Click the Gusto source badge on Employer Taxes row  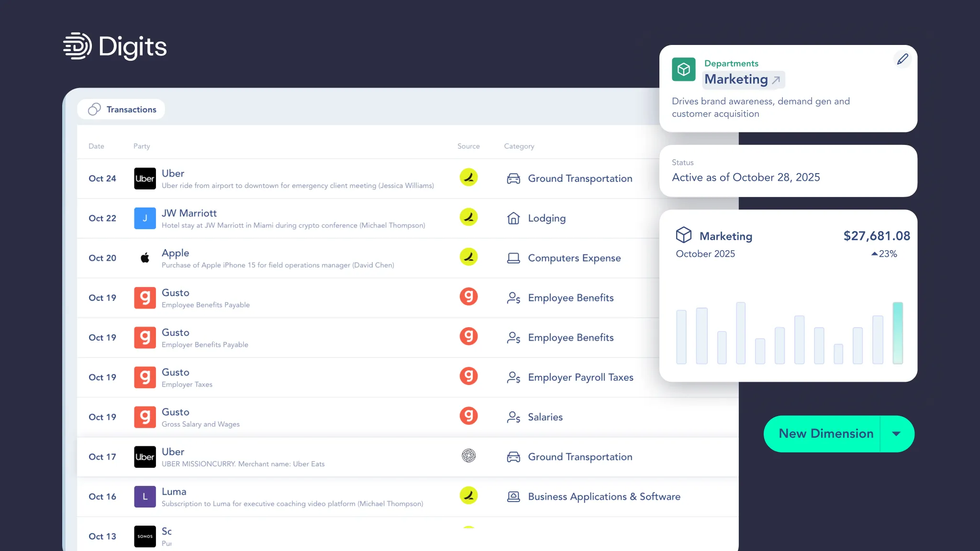tap(469, 376)
